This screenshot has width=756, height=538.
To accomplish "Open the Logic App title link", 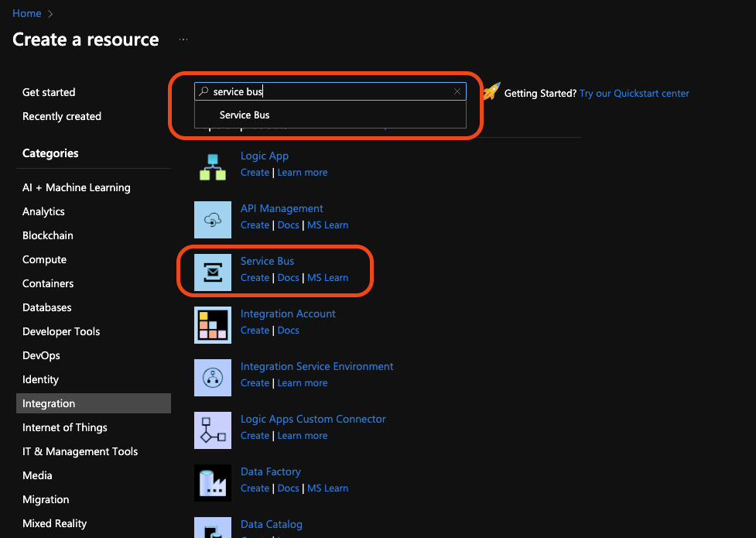I will 265,156.
